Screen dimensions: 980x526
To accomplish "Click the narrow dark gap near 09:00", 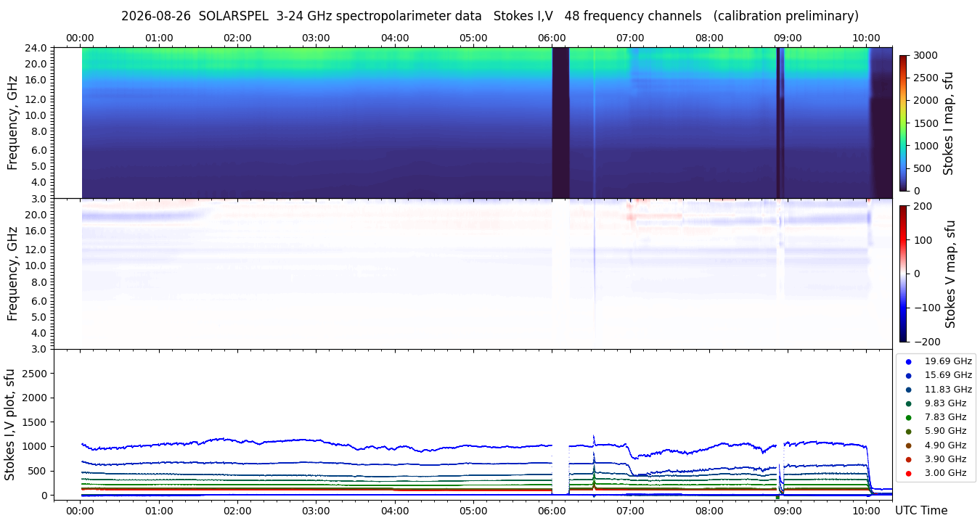I will [x=779, y=123].
